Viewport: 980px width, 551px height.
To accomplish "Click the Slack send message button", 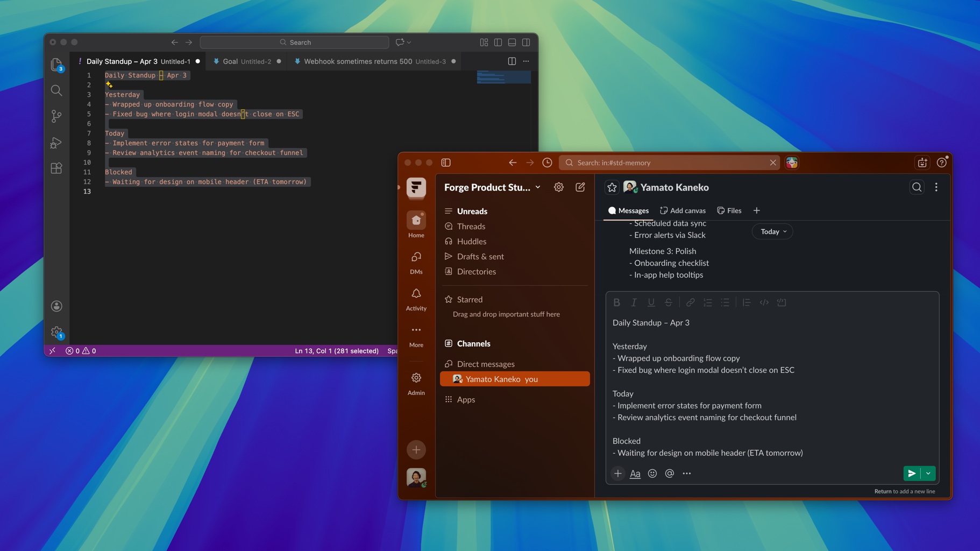I will coord(911,474).
